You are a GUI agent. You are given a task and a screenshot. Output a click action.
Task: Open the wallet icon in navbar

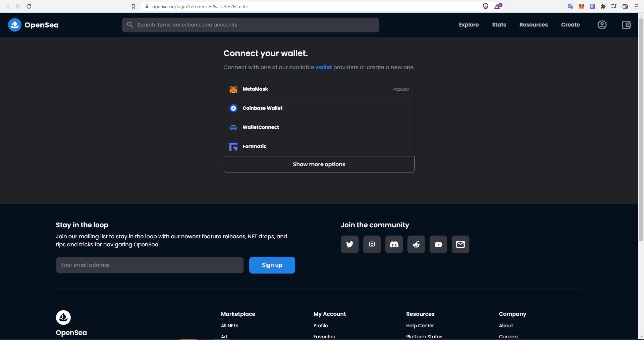coord(626,25)
